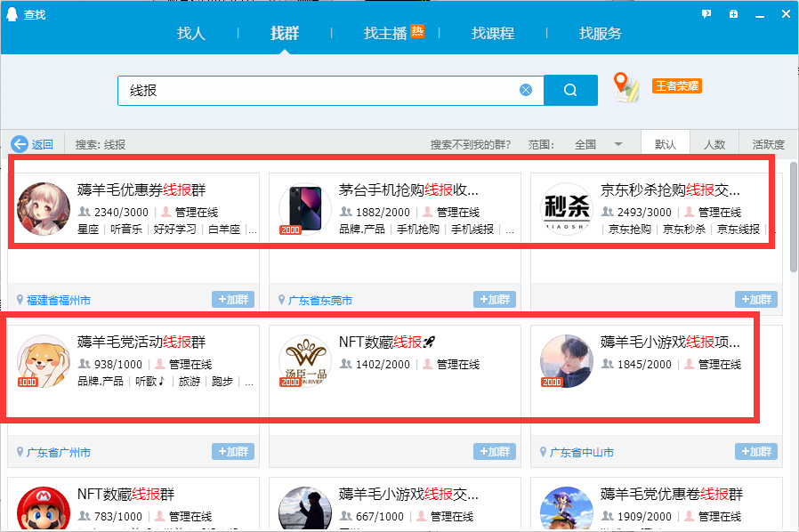Image resolution: width=799 pixels, height=532 pixels.
Task: Open the 找主播 tab
Action: tap(385, 34)
